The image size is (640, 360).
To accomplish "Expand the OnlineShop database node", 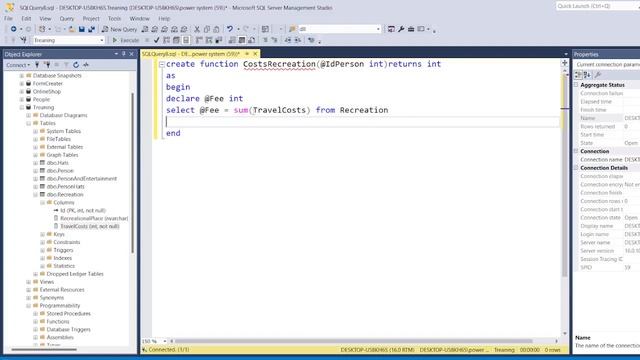I will (22, 91).
